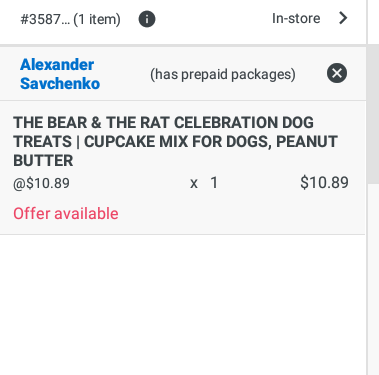The image size is (379, 375).
Task: Change the item quantity of 1
Action: click(x=214, y=183)
